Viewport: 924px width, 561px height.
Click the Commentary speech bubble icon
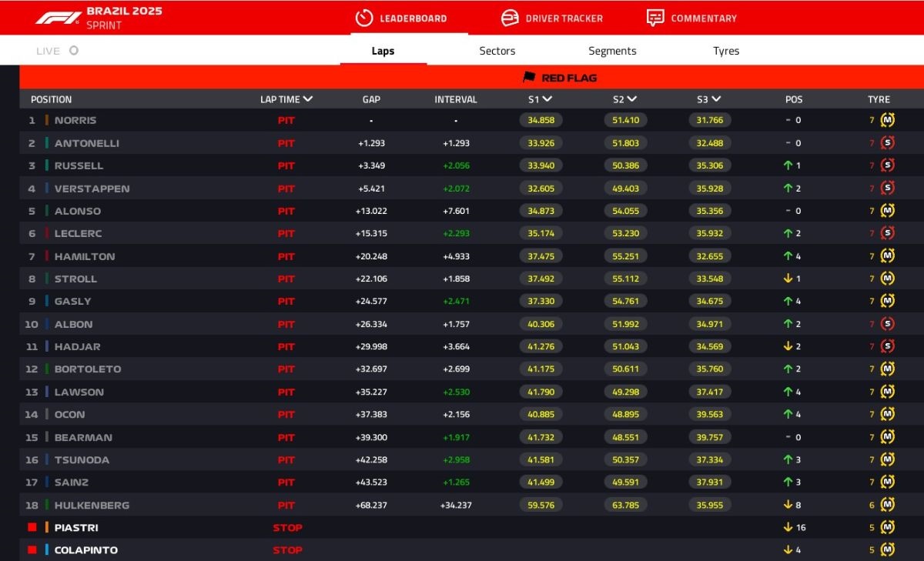coord(655,18)
